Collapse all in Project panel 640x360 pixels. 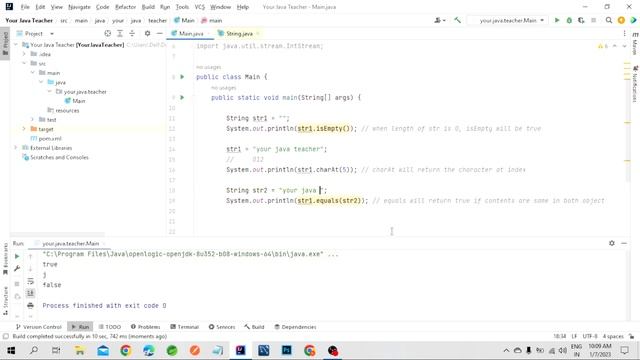[x=132, y=33]
